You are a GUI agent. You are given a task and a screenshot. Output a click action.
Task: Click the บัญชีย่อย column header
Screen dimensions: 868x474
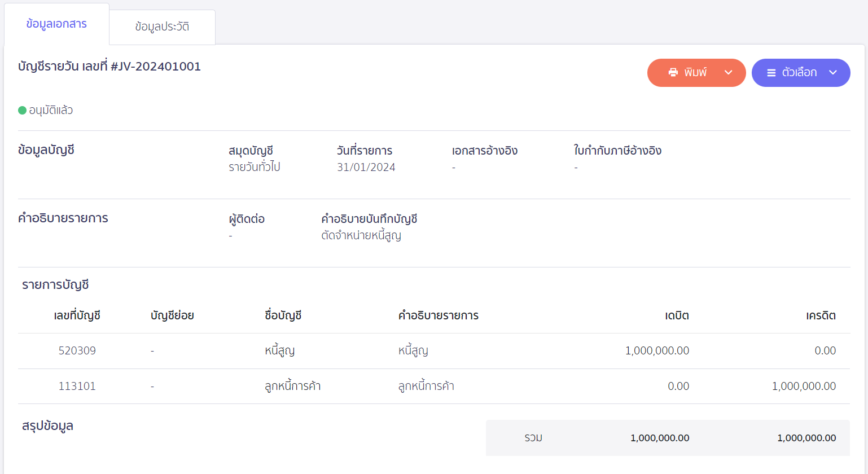[172, 315]
